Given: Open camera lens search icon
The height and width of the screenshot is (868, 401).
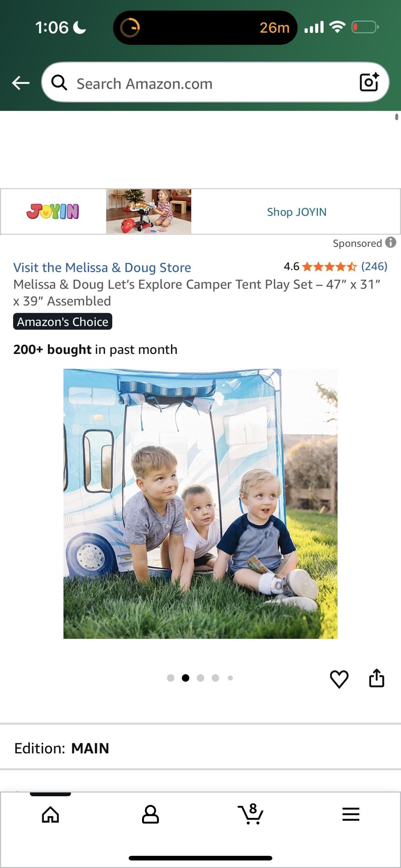Looking at the screenshot, I should tap(369, 82).
